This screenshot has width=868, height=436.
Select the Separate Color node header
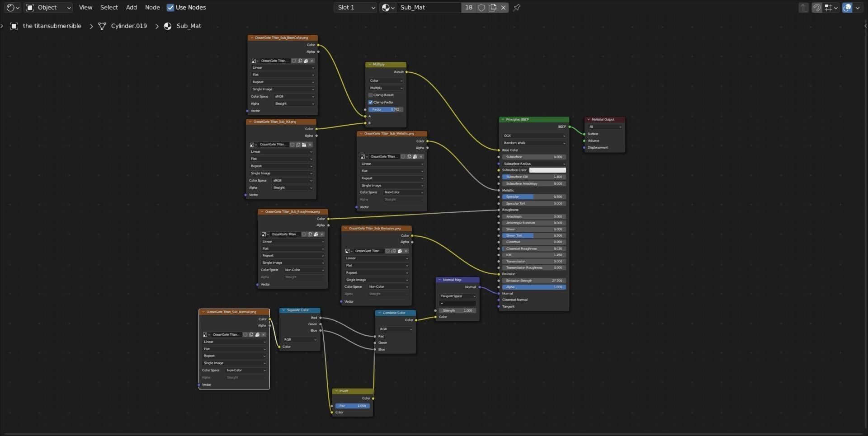300,310
